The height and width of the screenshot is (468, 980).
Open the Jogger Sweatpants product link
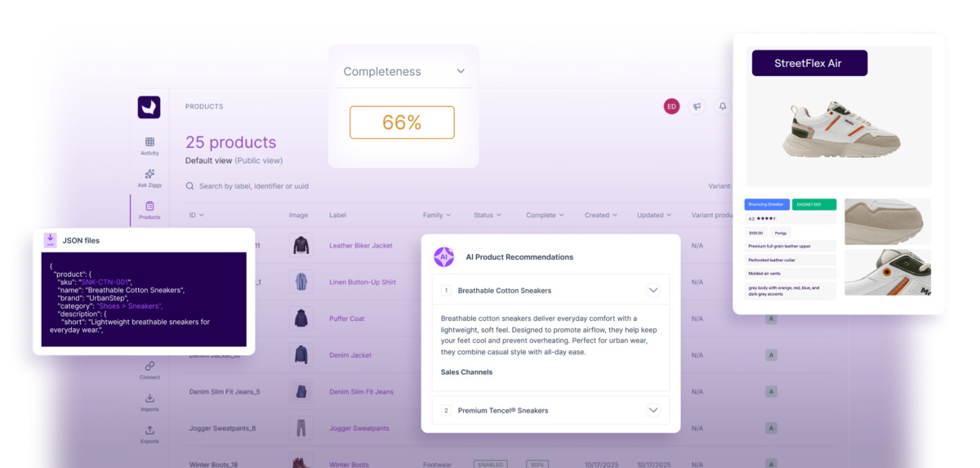pyautogui.click(x=359, y=428)
